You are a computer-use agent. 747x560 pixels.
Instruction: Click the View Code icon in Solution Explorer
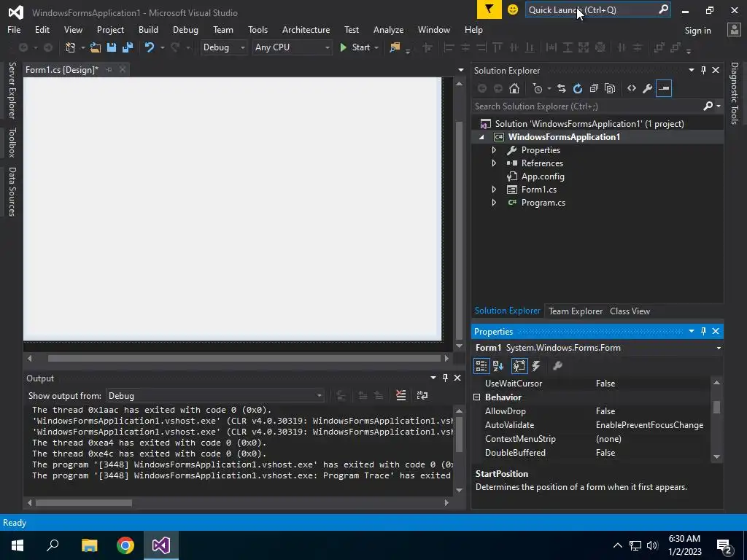point(632,88)
